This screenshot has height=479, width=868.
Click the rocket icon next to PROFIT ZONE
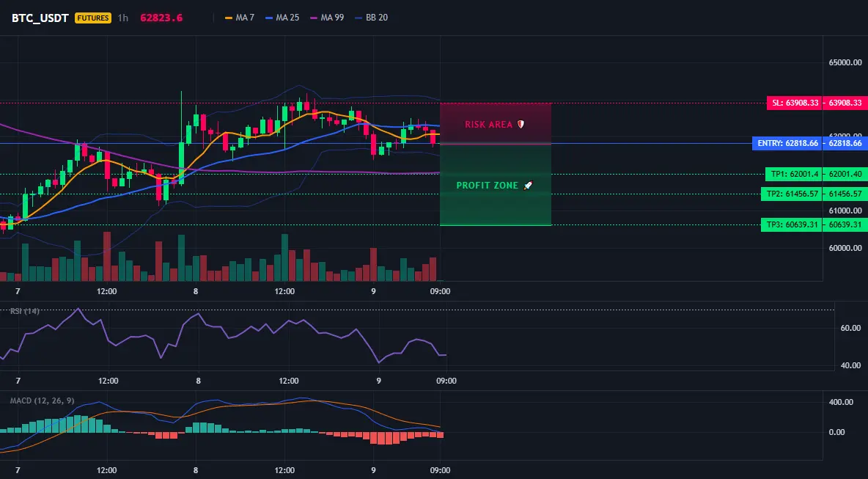click(528, 186)
